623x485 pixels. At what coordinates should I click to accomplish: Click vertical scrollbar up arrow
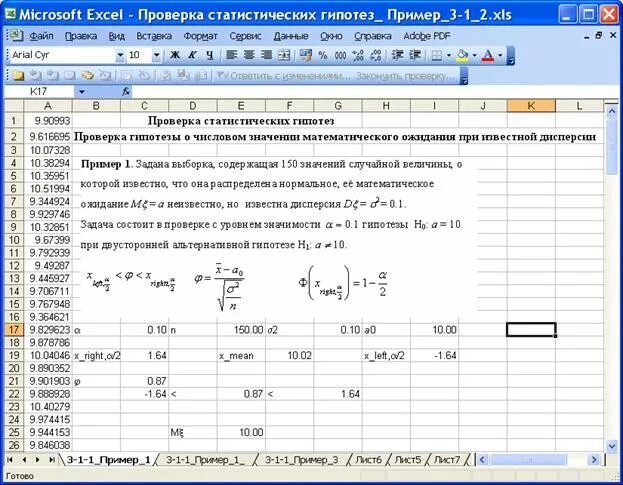(x=611, y=112)
